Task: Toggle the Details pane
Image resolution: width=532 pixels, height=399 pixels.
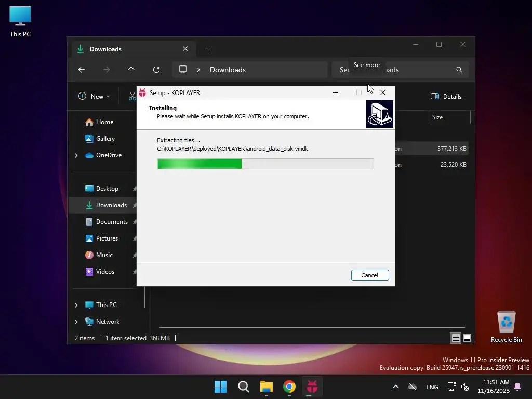Action: coord(446,96)
